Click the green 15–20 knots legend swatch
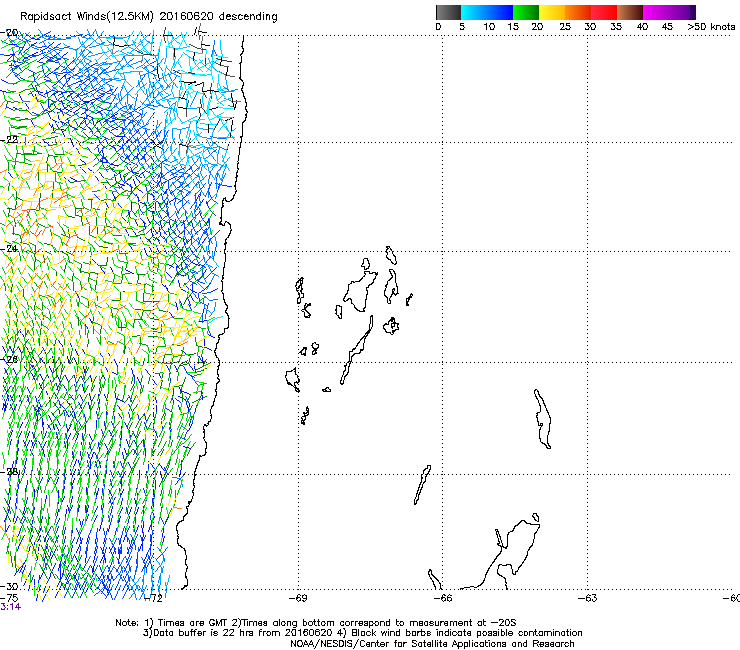Screen dimensions: 740x650 526,12
